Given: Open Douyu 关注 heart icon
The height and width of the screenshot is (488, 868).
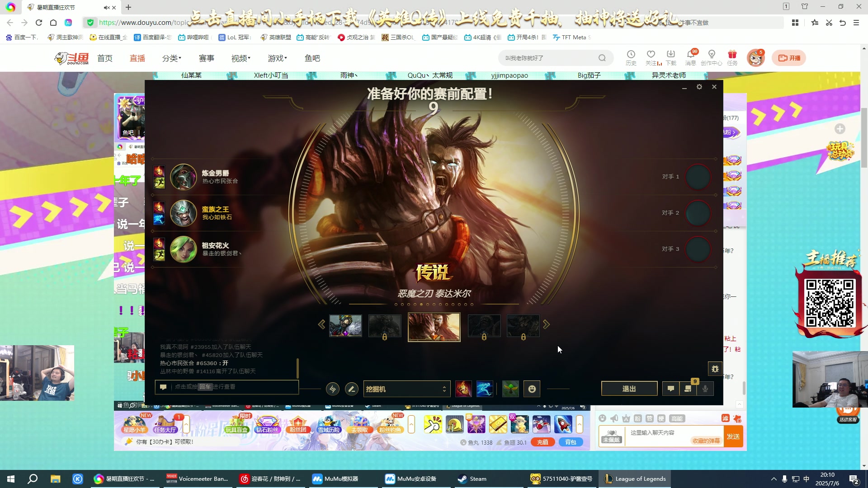Looking at the screenshot, I should click(x=651, y=58).
